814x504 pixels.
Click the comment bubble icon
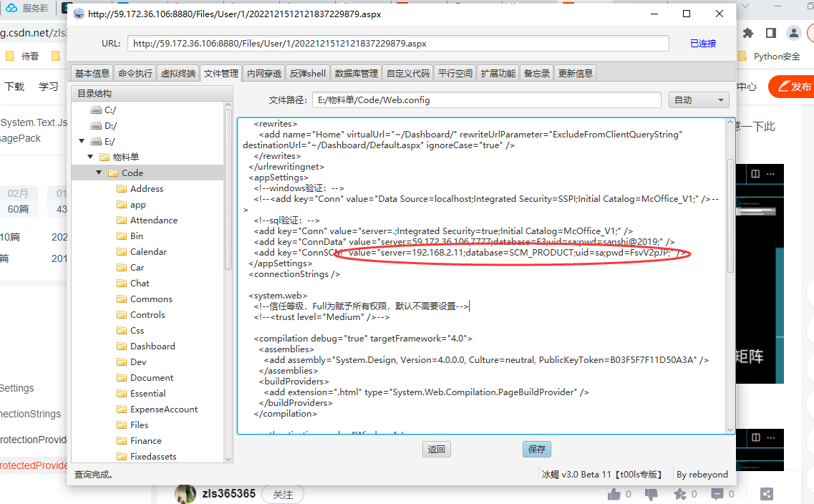tap(717, 493)
